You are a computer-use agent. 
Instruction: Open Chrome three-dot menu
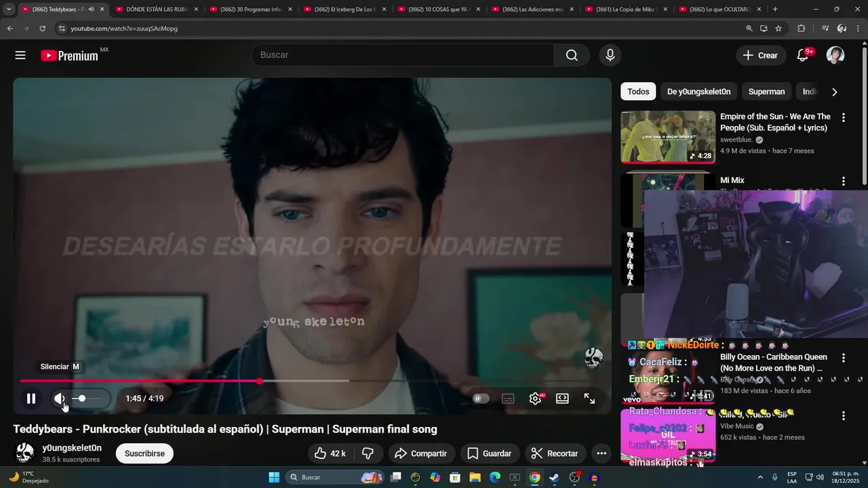pos(858,28)
